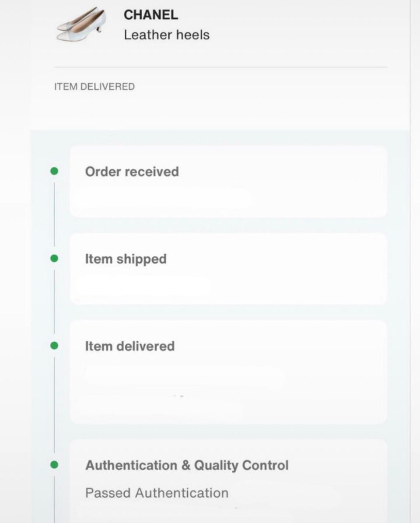Image resolution: width=420 pixels, height=523 pixels.
Task: Select the Leather heels product title
Action: click(167, 35)
